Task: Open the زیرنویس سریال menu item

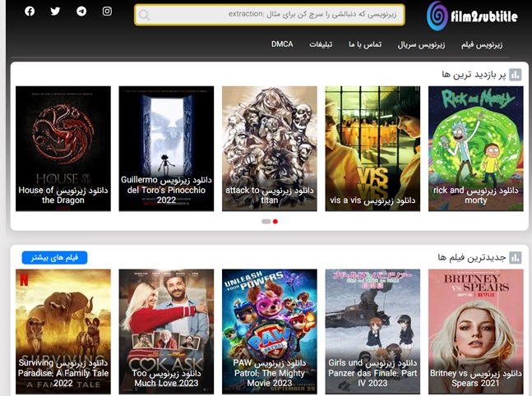Action: [421, 44]
